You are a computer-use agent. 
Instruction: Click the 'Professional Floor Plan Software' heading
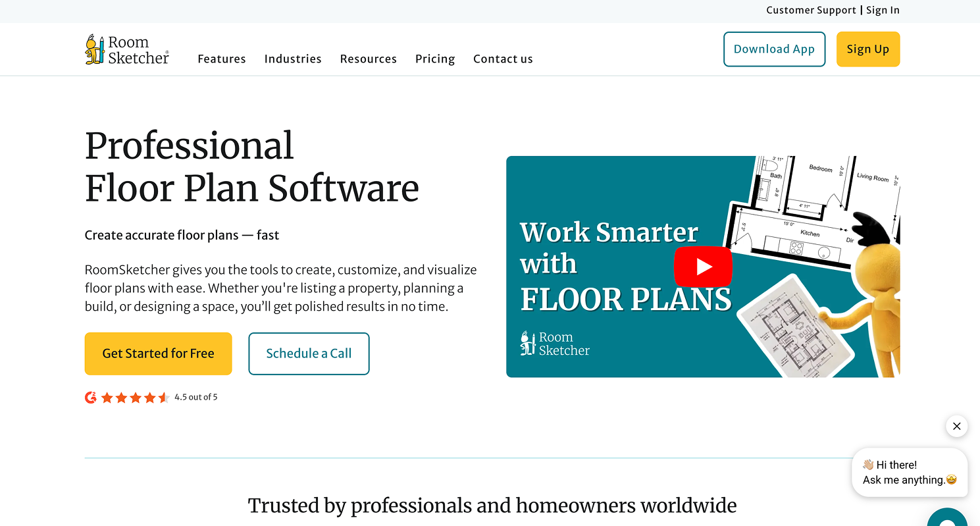coord(252,167)
